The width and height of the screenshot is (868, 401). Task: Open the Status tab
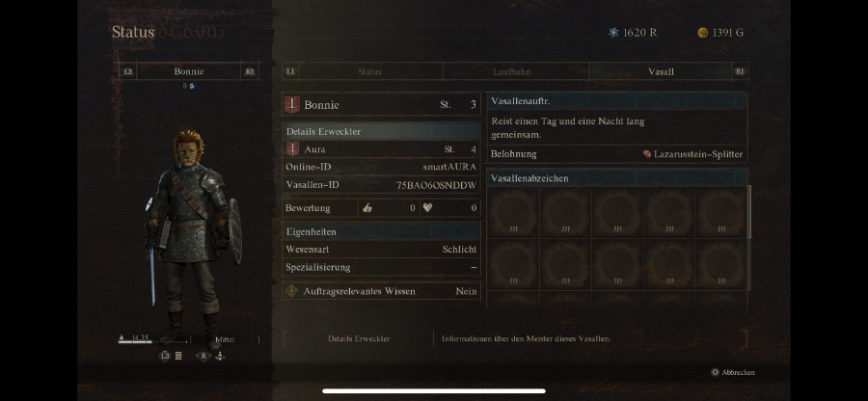click(369, 72)
